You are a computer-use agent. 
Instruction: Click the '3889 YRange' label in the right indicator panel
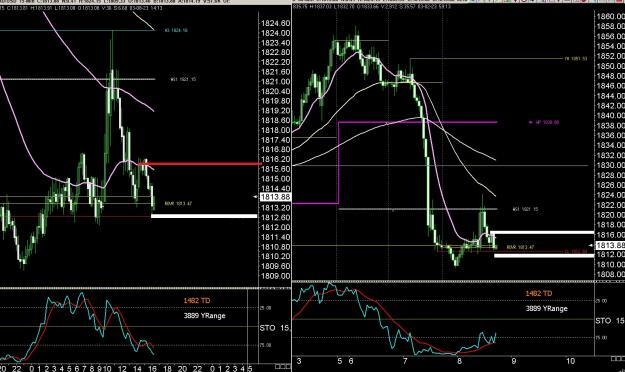546,309
